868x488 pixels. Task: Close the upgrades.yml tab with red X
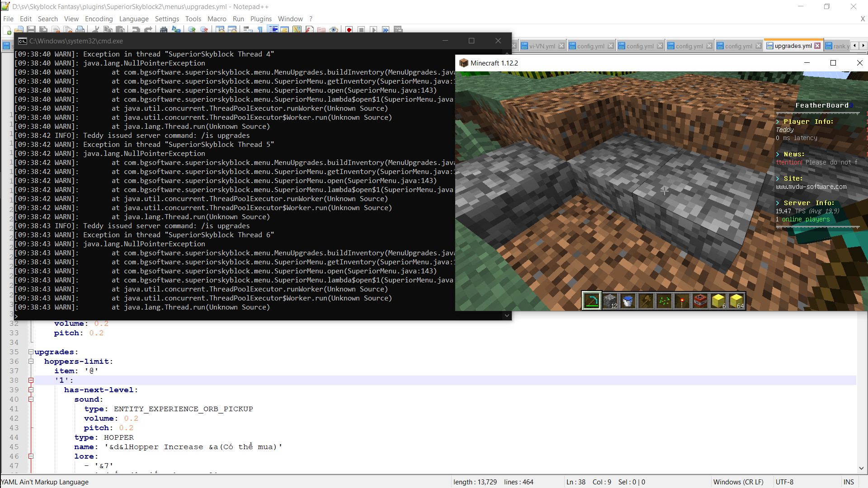coord(817,46)
